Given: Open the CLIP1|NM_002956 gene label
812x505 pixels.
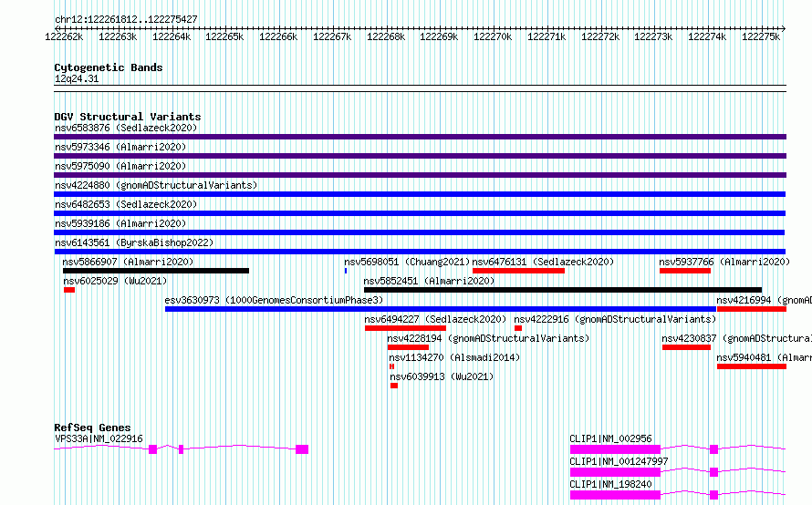Looking at the screenshot, I should click(610, 438).
